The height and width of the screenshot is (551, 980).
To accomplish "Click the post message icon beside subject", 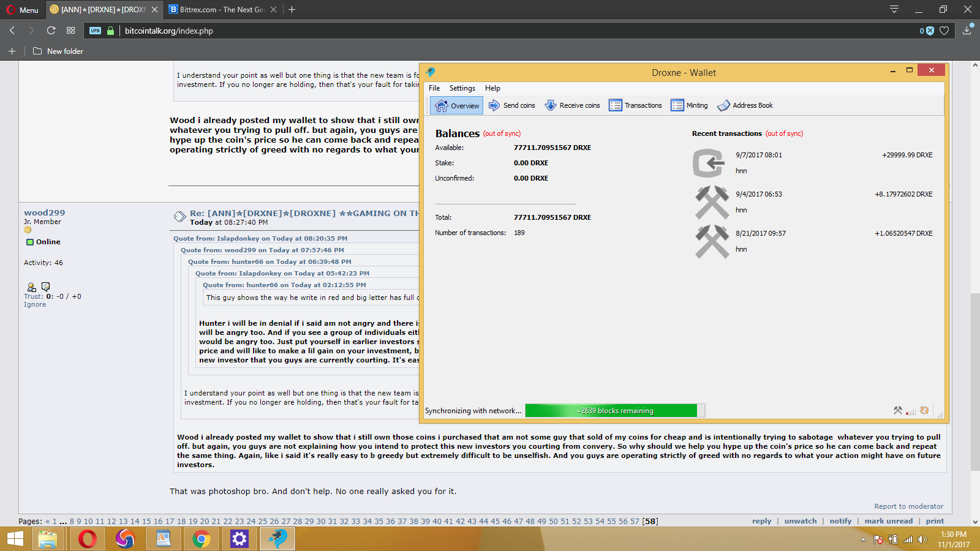I will [179, 216].
